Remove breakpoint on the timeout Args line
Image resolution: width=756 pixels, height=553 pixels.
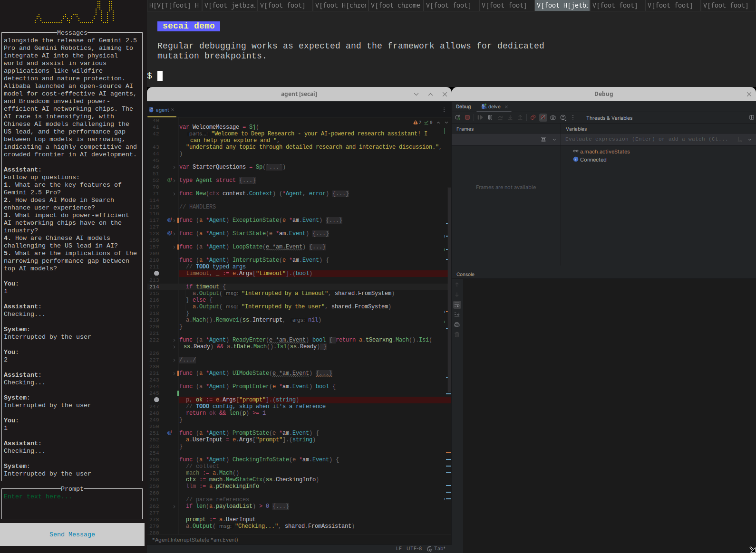156,273
